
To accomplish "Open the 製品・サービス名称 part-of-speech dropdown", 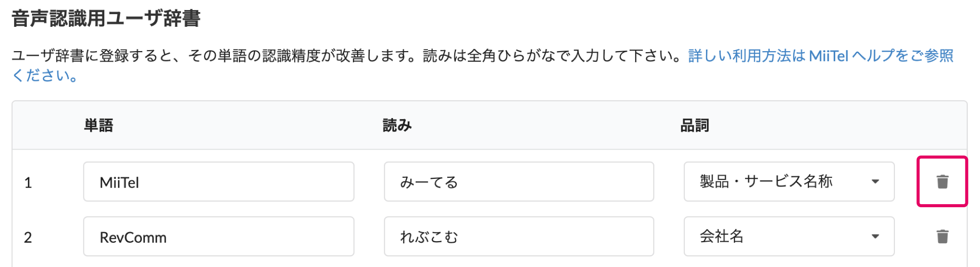I will click(789, 181).
